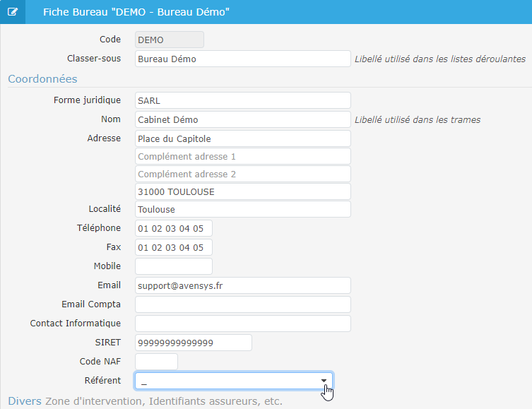The width and height of the screenshot is (532, 409).
Task: Focus the Téléphone input
Action: coord(173,228)
